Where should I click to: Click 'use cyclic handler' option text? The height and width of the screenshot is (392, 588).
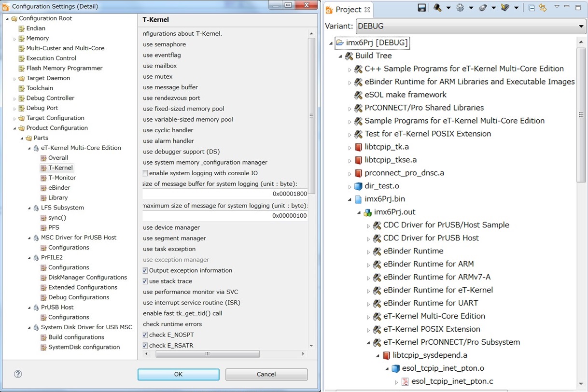tap(168, 130)
